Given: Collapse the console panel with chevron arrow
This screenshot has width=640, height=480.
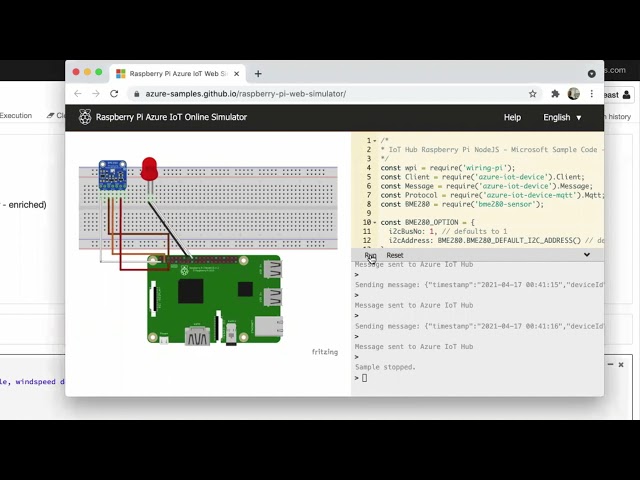Looking at the screenshot, I should (587, 255).
